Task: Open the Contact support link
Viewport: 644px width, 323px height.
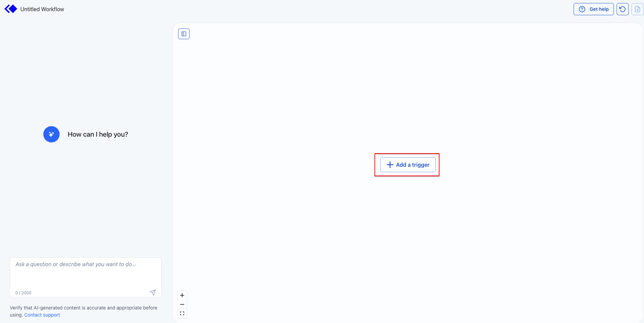Action: pos(42,315)
